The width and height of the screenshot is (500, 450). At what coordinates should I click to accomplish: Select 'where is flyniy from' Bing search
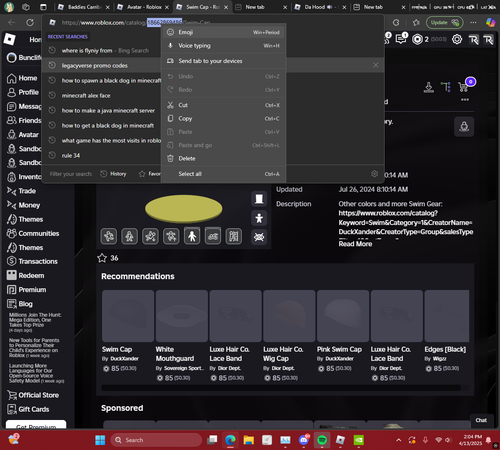click(105, 51)
